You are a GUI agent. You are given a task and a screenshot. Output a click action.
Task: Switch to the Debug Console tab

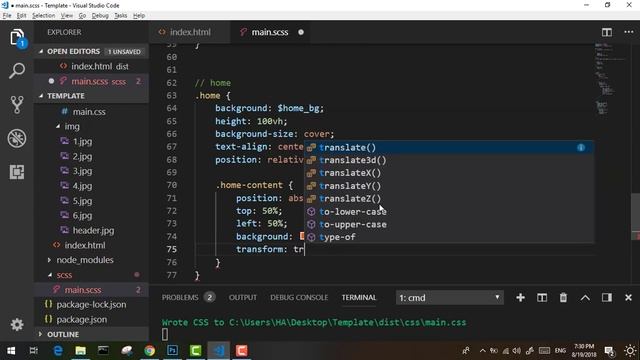point(299,298)
